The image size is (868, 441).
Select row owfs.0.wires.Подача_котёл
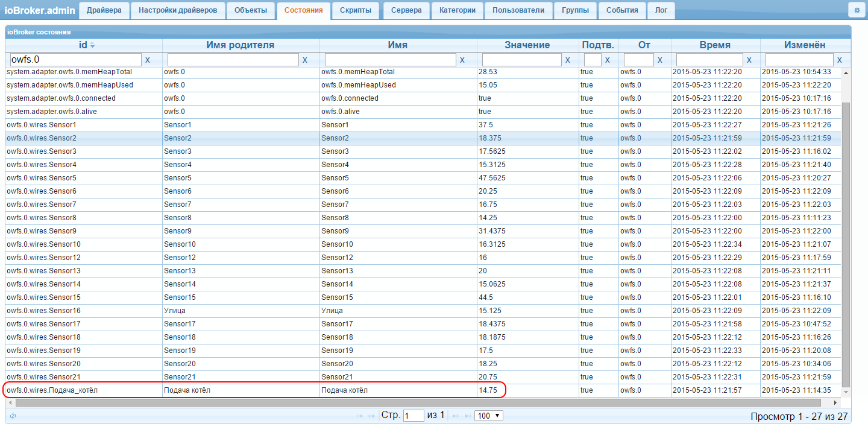tap(423, 390)
